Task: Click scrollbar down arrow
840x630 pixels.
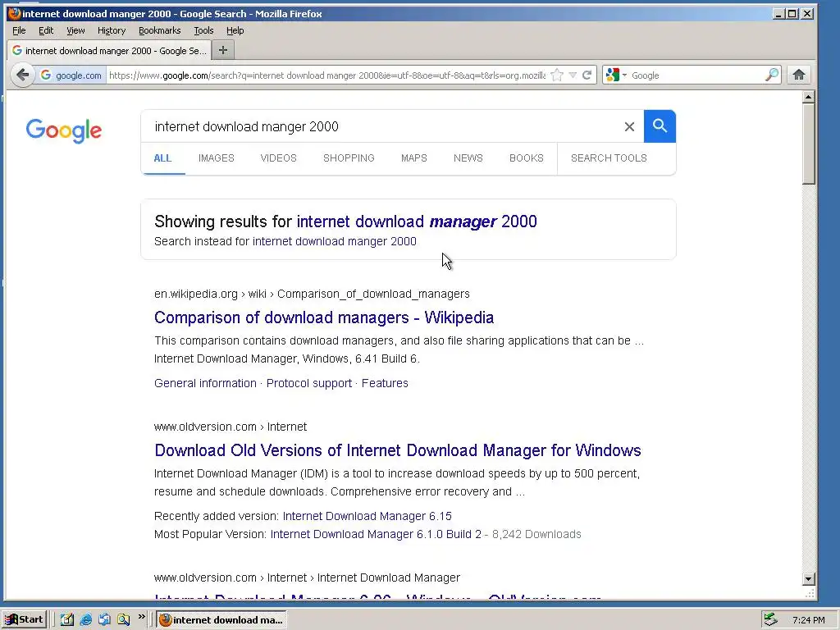Action: [x=808, y=578]
